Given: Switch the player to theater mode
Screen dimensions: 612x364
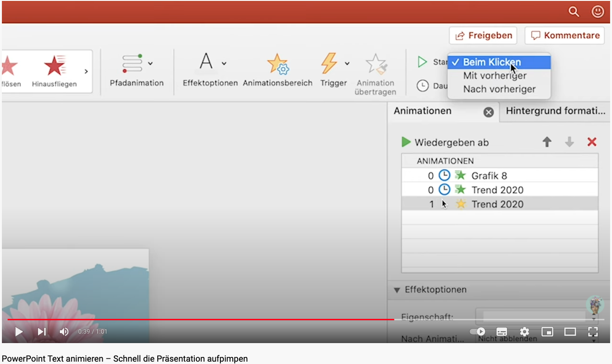Looking at the screenshot, I should (x=570, y=332).
